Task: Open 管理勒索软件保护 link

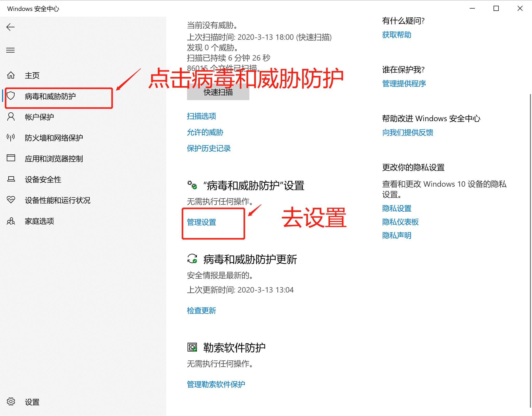Action: [x=216, y=384]
